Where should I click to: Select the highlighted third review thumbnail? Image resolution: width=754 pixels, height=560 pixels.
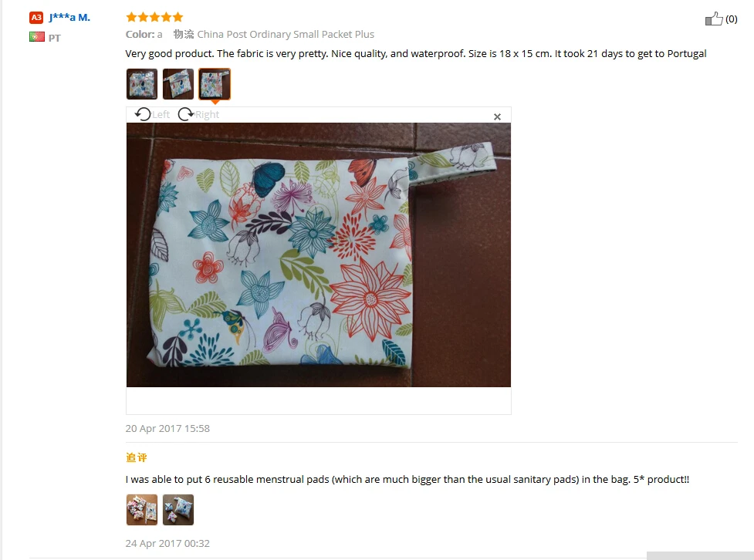215,84
